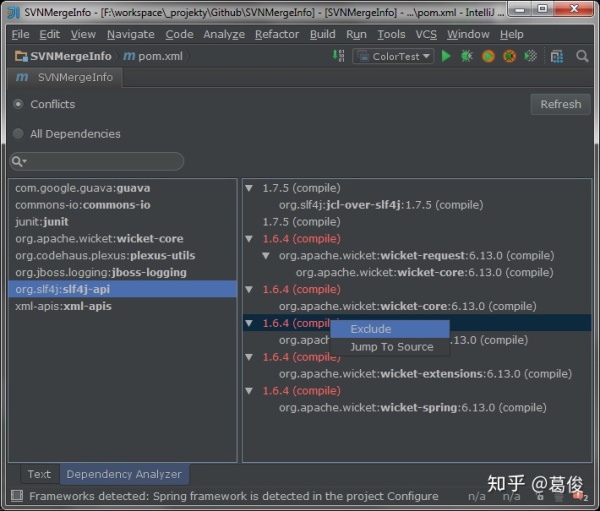Select junit:junit in the list

(122, 222)
